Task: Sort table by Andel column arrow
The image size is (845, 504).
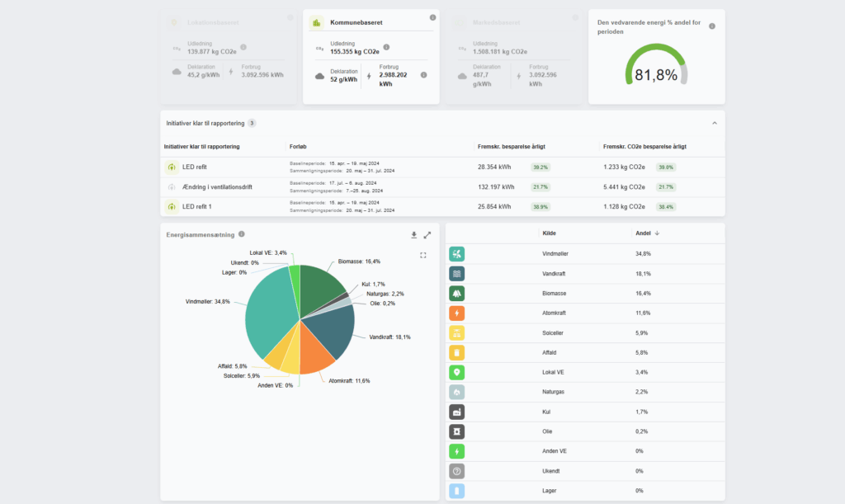Action: pyautogui.click(x=657, y=233)
